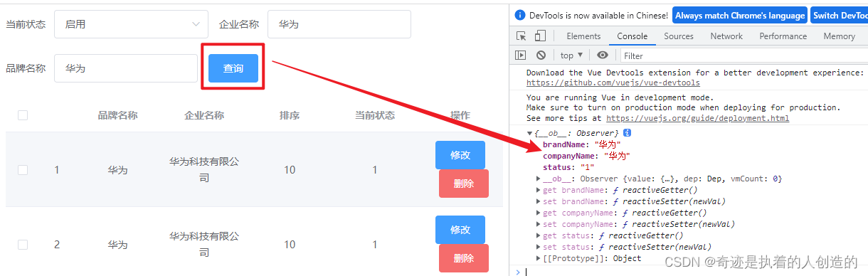
Task: Expand get brandName reactiveGetter entry
Action: 539,190
